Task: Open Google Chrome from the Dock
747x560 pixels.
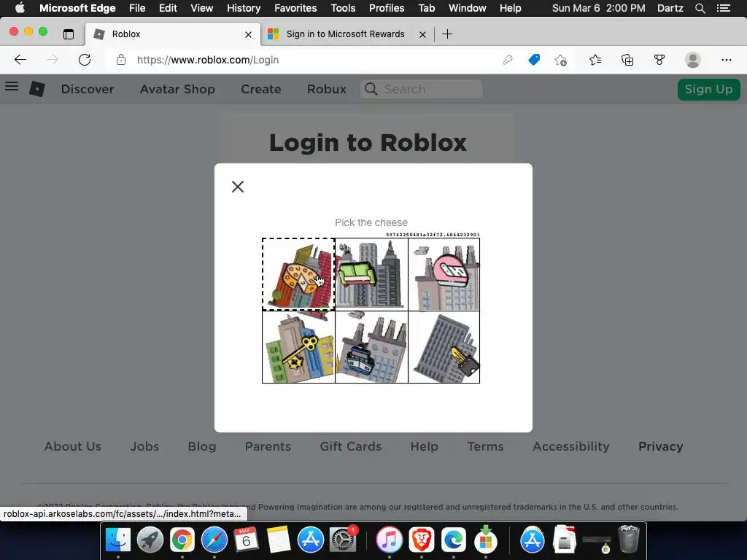Action: [x=182, y=540]
